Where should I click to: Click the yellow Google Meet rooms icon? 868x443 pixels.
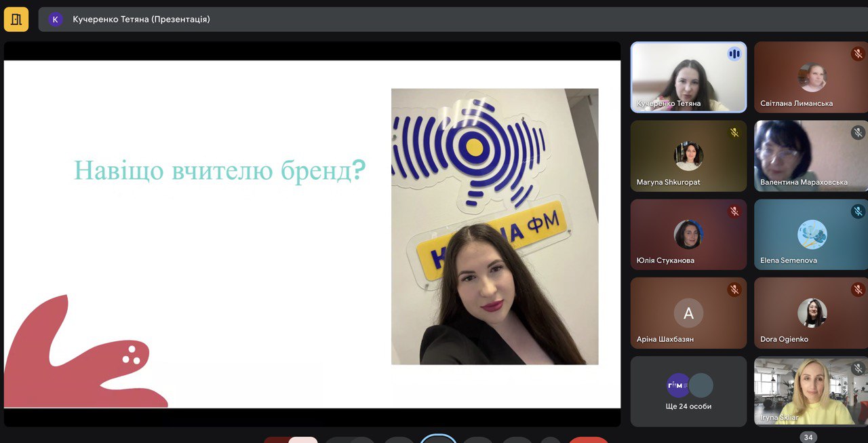(x=16, y=19)
